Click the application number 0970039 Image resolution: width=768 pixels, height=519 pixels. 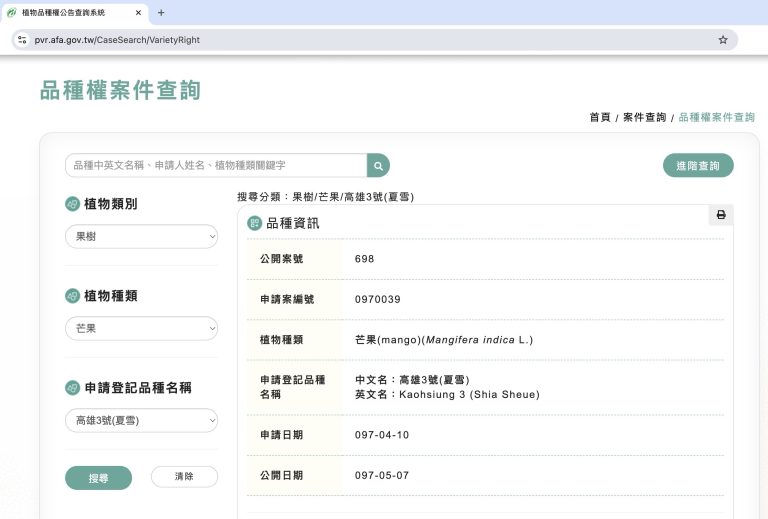pos(378,300)
